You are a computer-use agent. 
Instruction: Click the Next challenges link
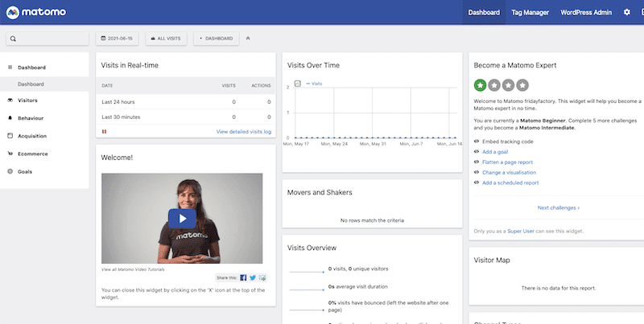pos(558,207)
